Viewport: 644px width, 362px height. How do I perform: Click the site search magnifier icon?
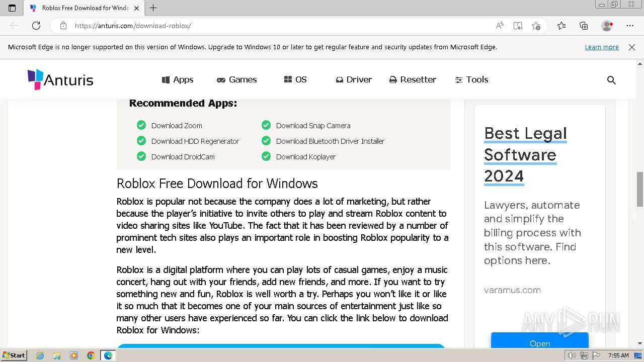coord(611,80)
